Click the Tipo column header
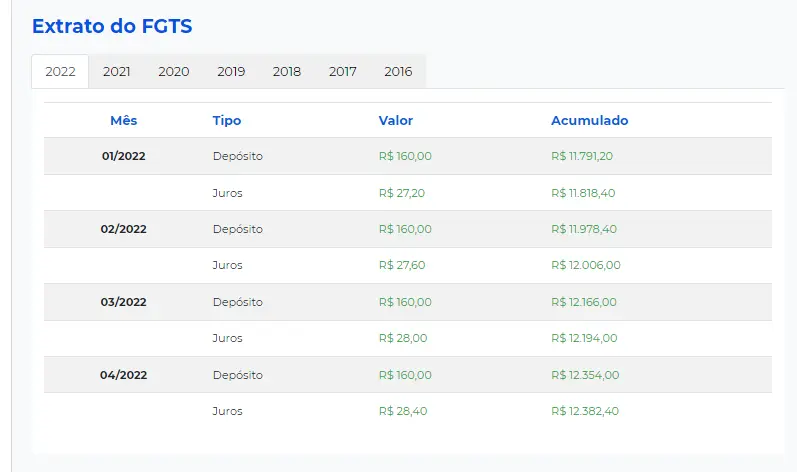The width and height of the screenshot is (797, 472). pyautogui.click(x=227, y=121)
